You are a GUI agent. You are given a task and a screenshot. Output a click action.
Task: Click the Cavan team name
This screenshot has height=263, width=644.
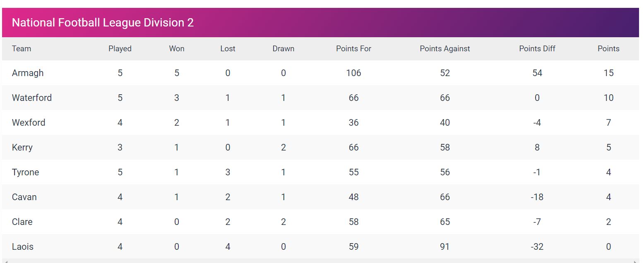coord(24,197)
